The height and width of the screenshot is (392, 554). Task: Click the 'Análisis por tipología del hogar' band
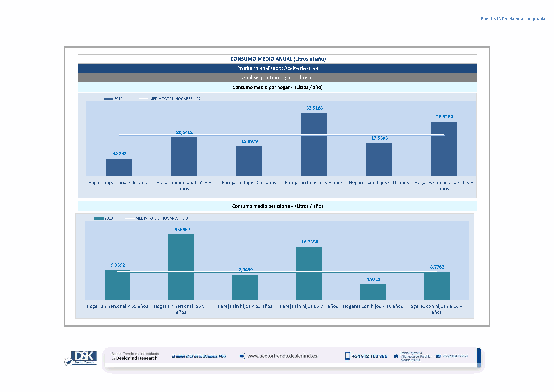[277, 77]
